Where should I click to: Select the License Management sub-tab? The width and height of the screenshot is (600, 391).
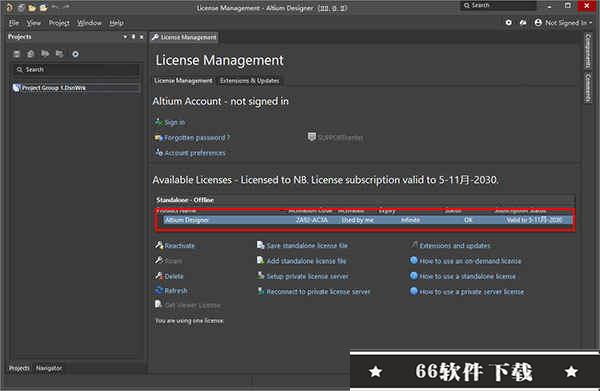[x=183, y=81]
